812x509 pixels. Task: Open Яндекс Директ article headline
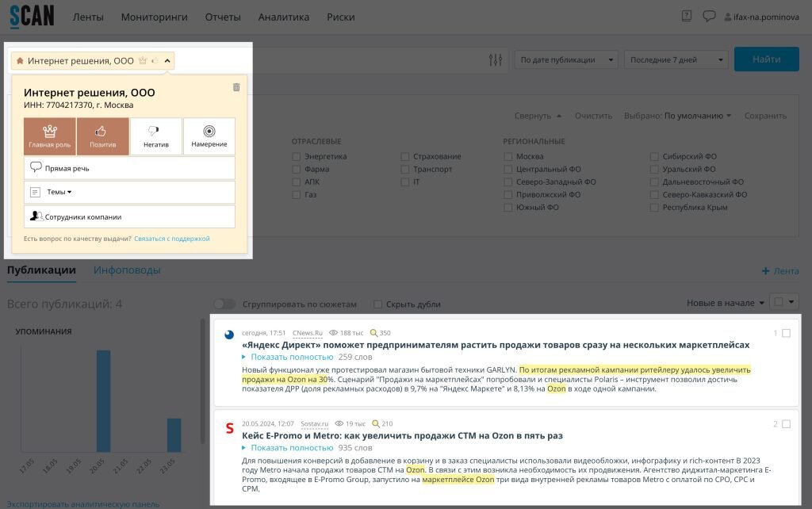[496, 345]
